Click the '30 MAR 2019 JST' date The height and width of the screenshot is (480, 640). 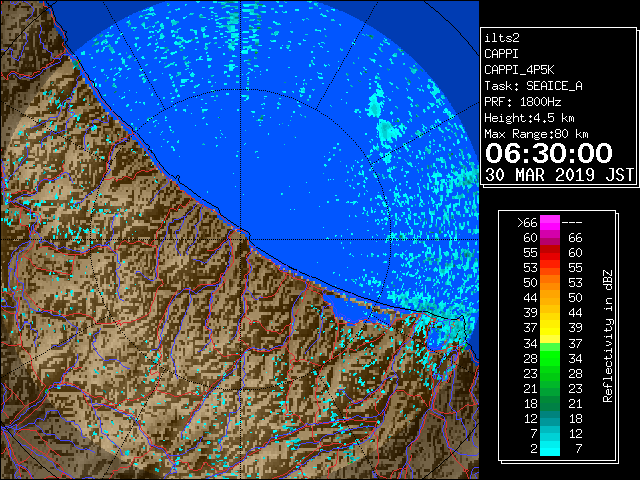(x=560, y=175)
